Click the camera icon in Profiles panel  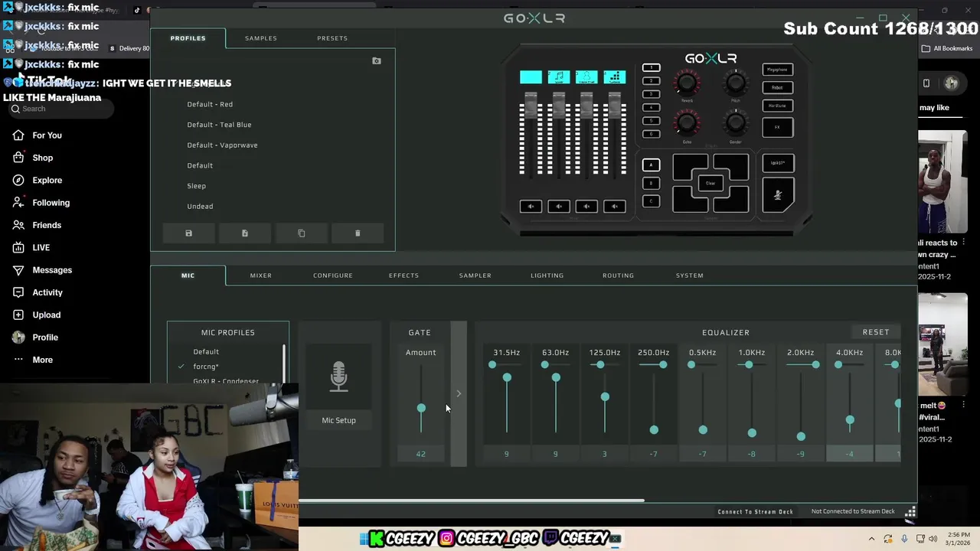[x=377, y=61]
